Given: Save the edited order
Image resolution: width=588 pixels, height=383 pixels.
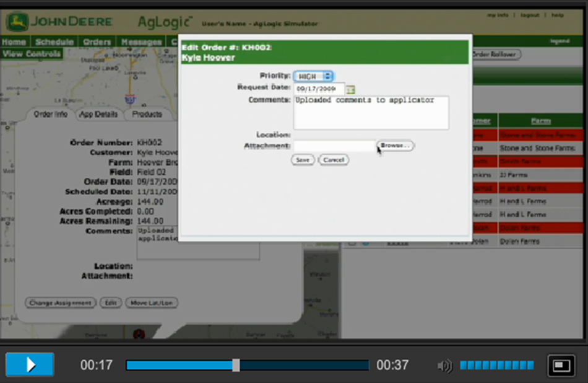Looking at the screenshot, I should pos(303,160).
